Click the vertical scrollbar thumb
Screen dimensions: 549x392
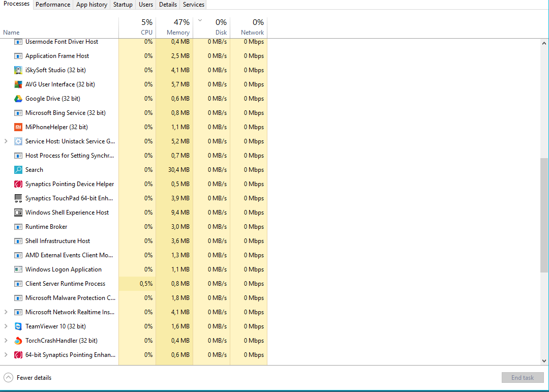click(544, 215)
